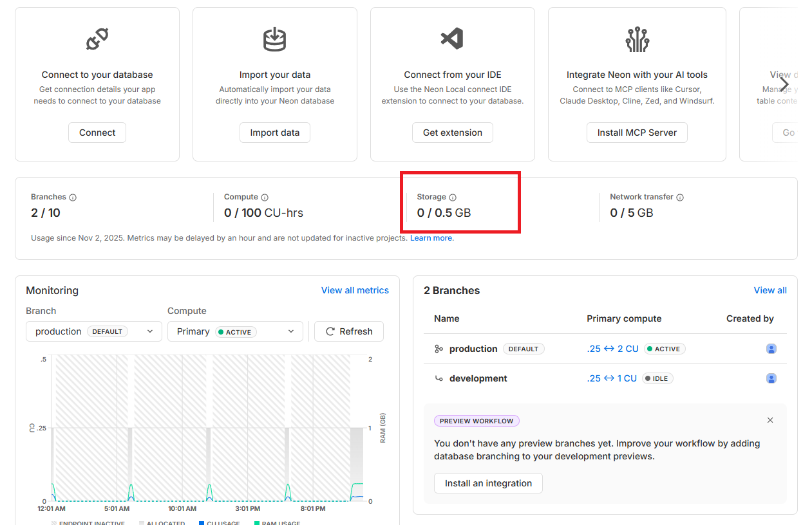Click the Compute info icon

coord(265,198)
